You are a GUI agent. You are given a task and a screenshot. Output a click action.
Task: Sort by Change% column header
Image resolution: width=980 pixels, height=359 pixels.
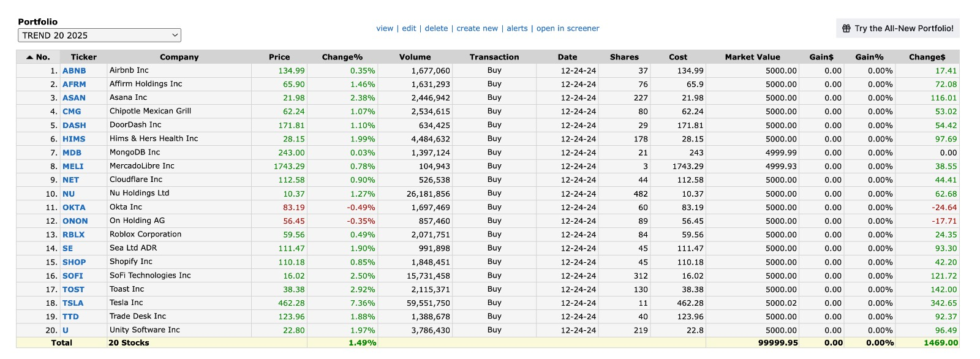pyautogui.click(x=342, y=57)
